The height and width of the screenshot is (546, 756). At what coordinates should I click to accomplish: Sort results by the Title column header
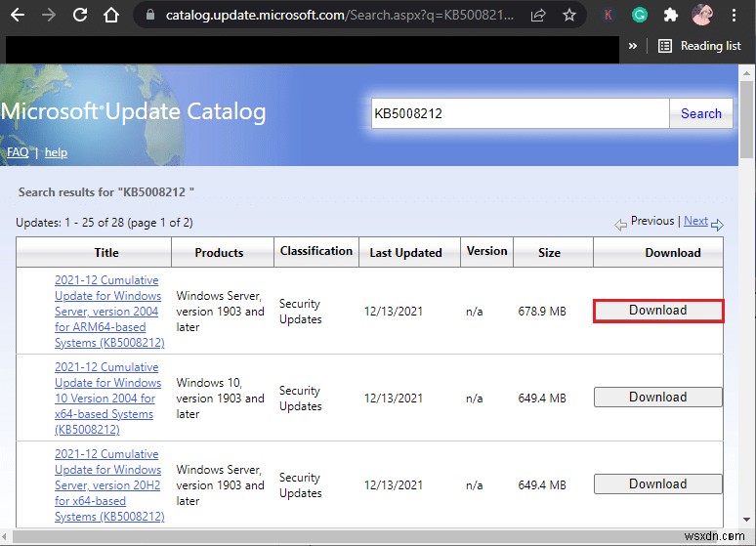106,252
